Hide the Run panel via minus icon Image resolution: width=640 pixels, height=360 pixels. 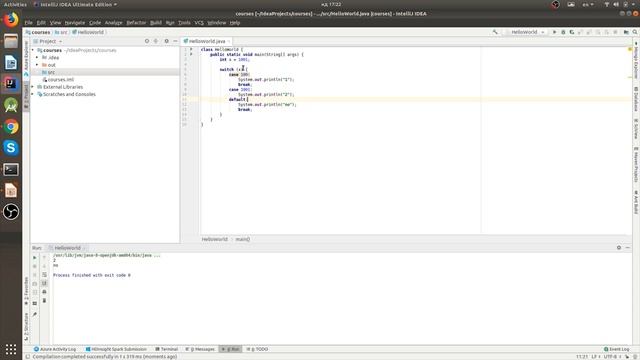(627, 248)
